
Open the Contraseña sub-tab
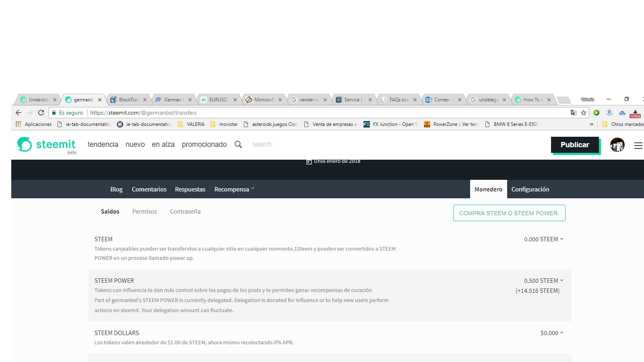pyautogui.click(x=185, y=212)
